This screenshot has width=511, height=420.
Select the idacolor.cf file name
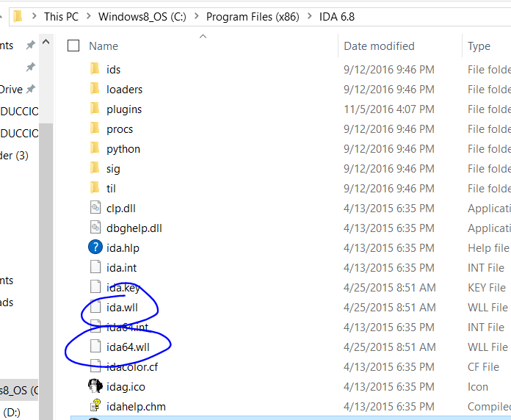pos(132,367)
